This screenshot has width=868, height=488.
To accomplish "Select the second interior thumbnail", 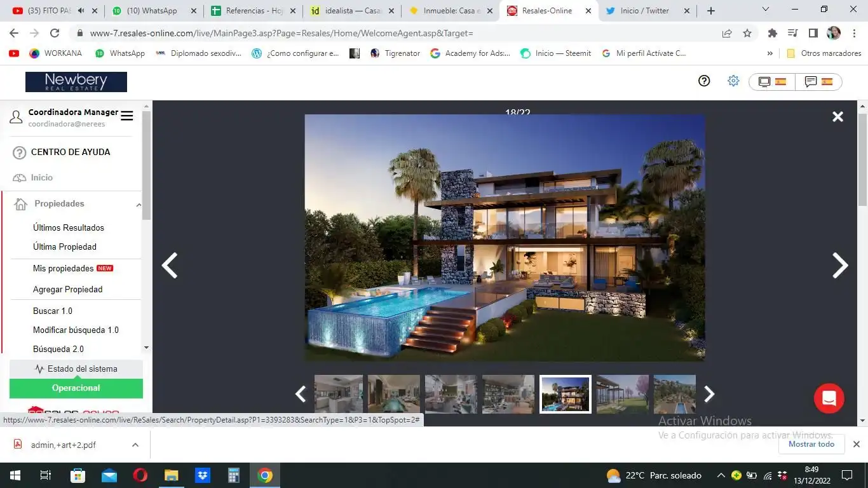I will [394, 394].
